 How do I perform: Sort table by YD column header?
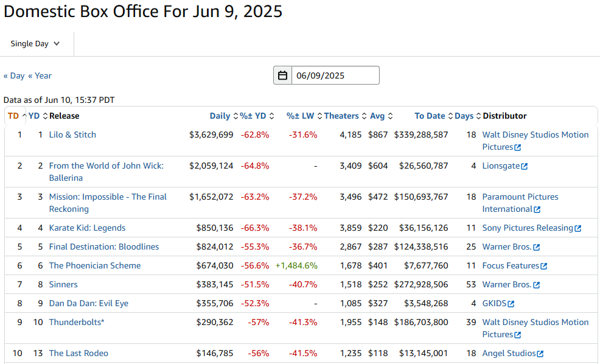[x=38, y=116]
